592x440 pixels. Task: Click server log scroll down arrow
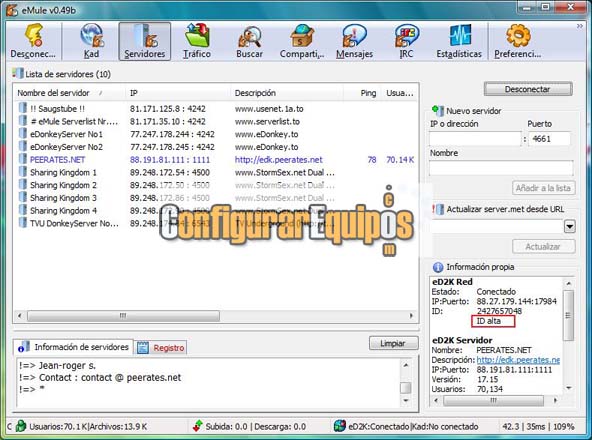click(x=406, y=401)
